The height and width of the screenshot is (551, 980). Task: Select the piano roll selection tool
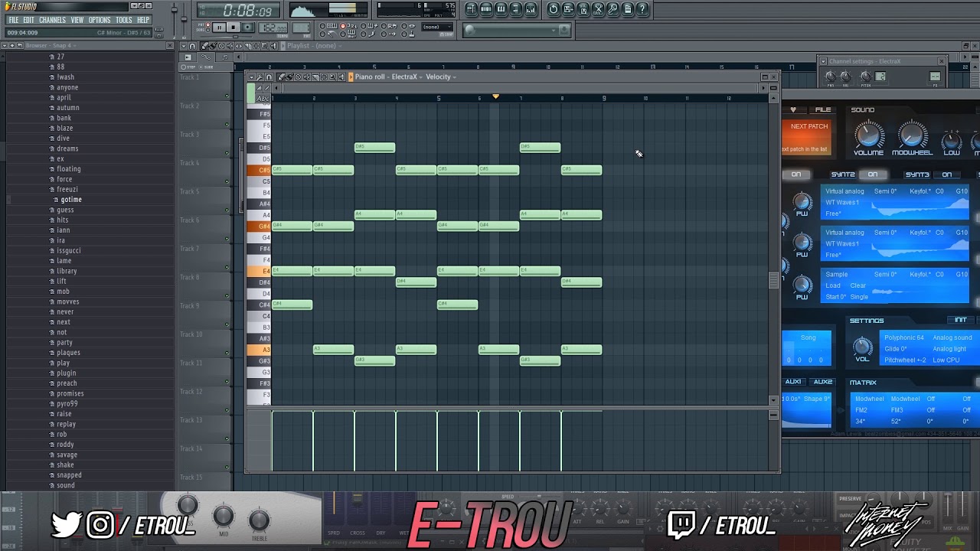tap(325, 77)
